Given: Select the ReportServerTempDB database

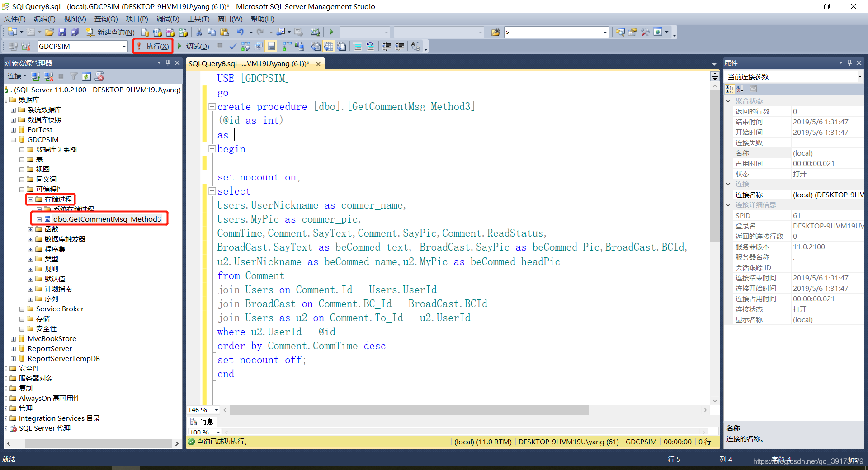Looking at the screenshot, I should (x=63, y=359).
